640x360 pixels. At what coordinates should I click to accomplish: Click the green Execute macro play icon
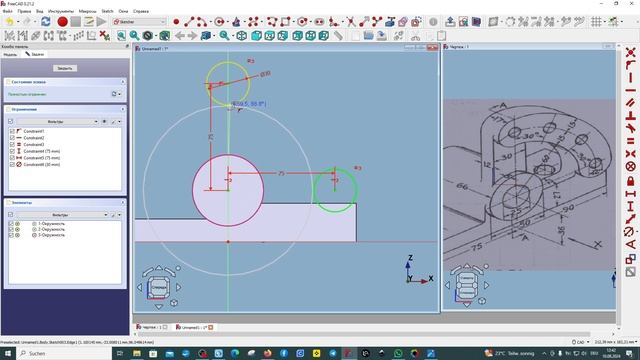[102, 22]
